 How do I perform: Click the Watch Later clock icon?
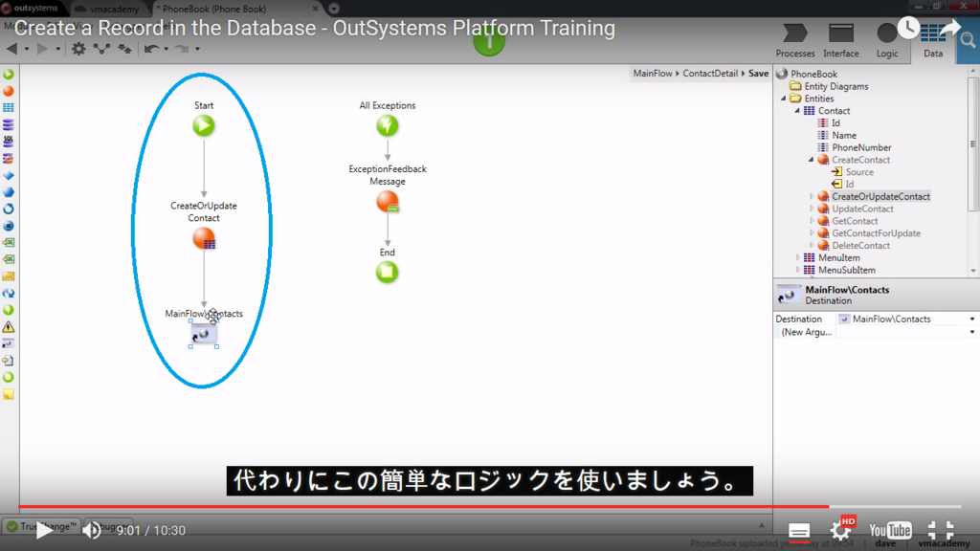tap(908, 28)
